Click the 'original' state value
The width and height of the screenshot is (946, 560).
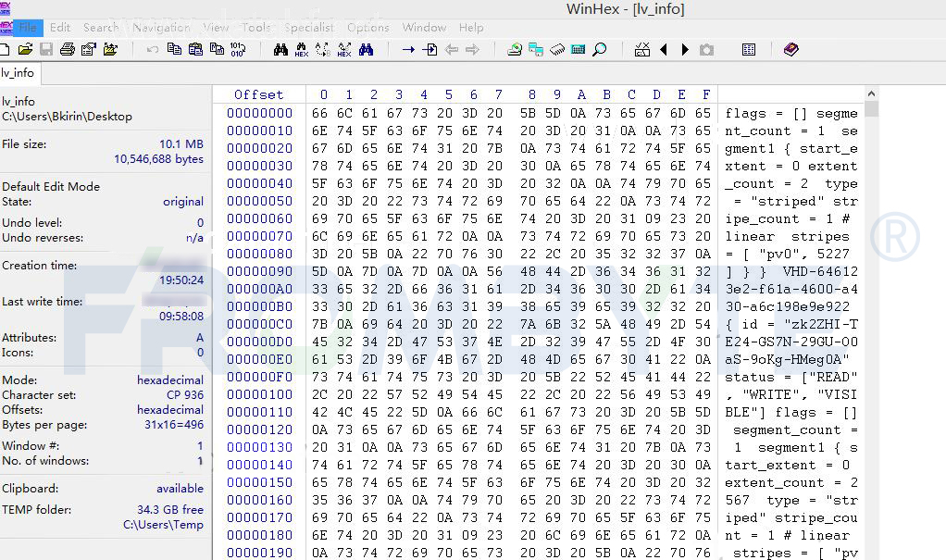point(183,202)
